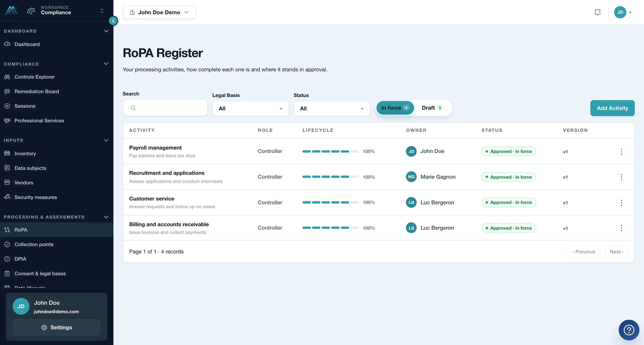Open the Sessions page

coord(57,106)
